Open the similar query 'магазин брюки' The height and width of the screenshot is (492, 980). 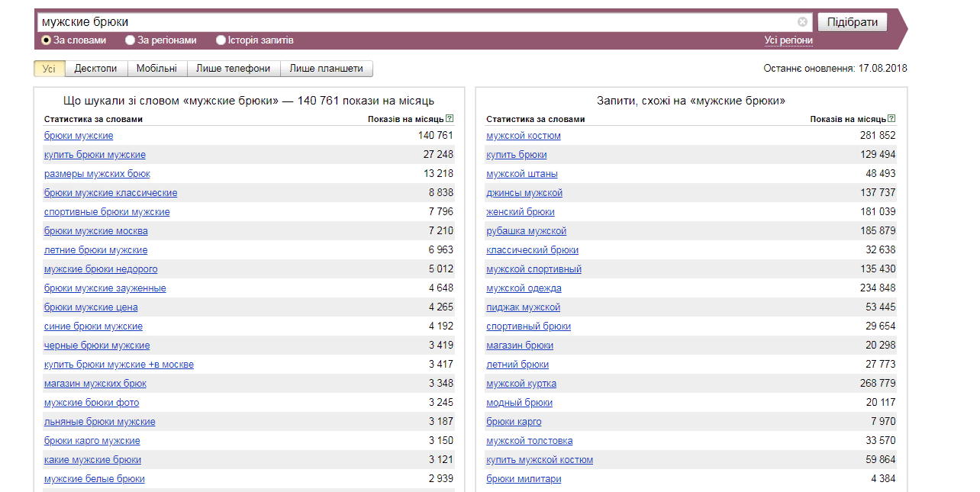point(520,346)
